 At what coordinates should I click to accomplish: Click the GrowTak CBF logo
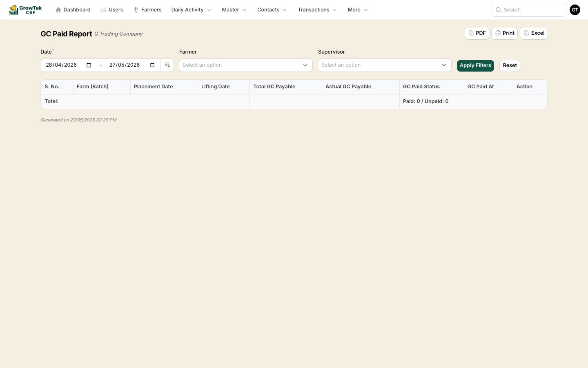click(x=26, y=10)
